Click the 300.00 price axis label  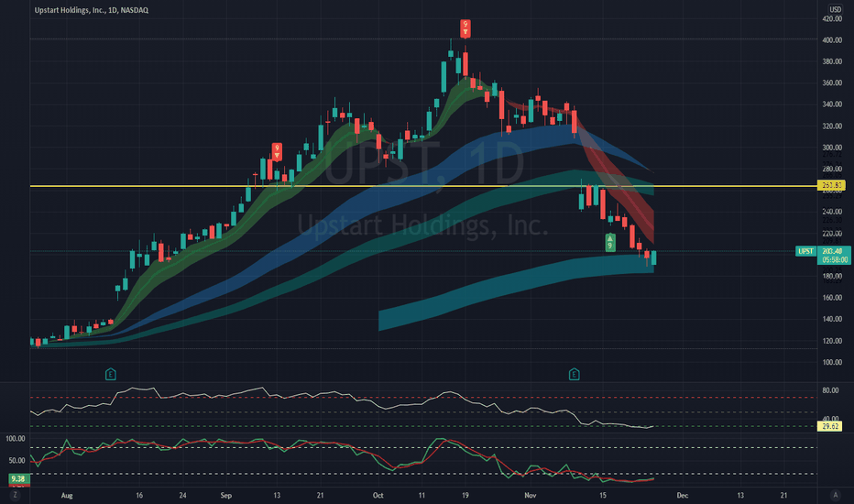coord(832,148)
